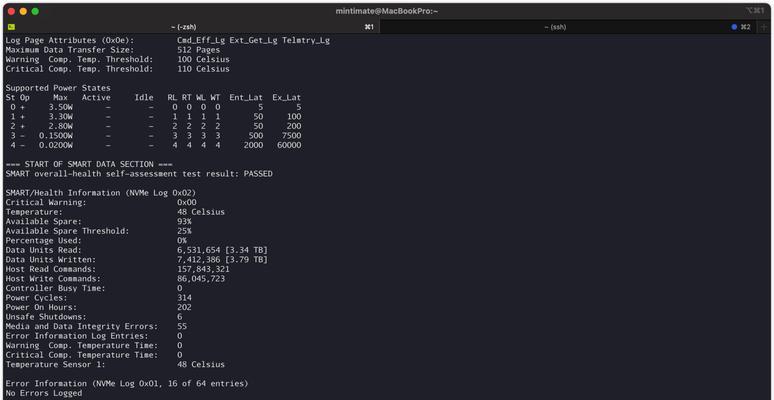Viewport: 774px width, 400px height.
Task: Click Critical Comp. Temp. Threshold 110 Celsius
Action: [x=203, y=69]
